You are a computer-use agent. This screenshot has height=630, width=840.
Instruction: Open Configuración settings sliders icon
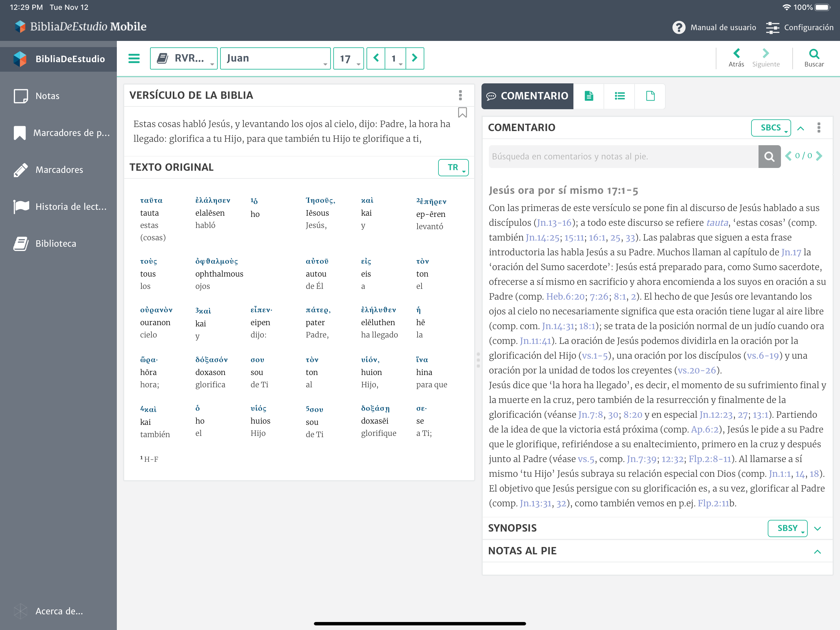772,27
